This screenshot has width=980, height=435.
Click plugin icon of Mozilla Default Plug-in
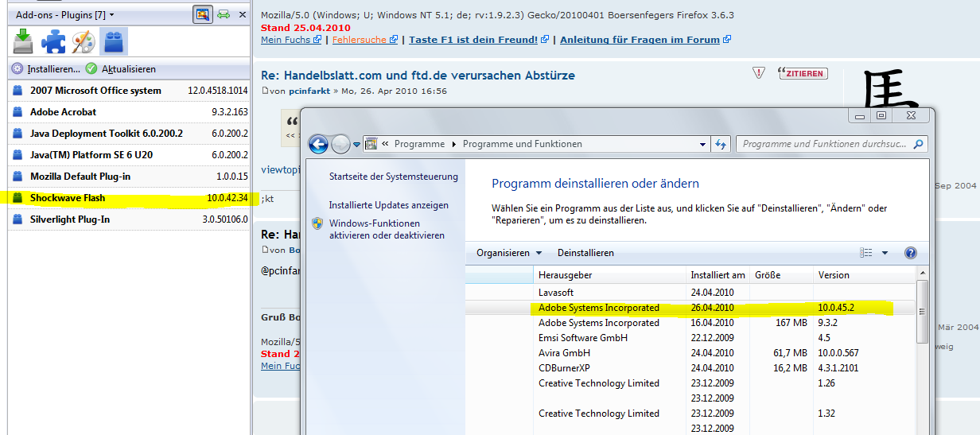coord(17,177)
